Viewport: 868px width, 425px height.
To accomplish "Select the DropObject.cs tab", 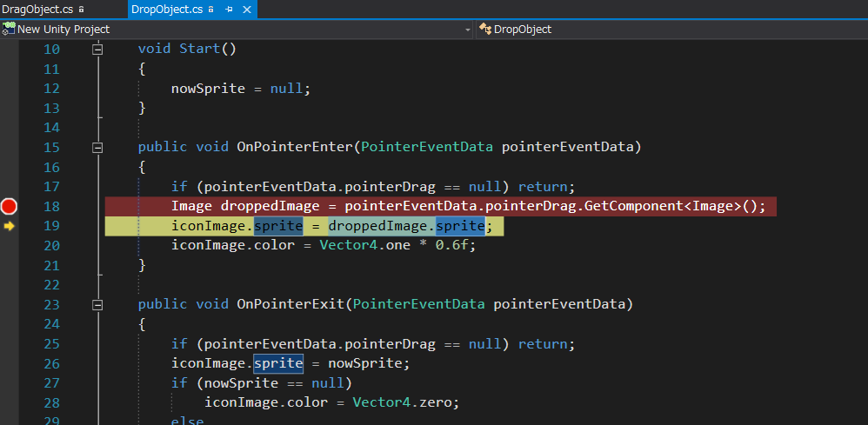I will pos(166,10).
